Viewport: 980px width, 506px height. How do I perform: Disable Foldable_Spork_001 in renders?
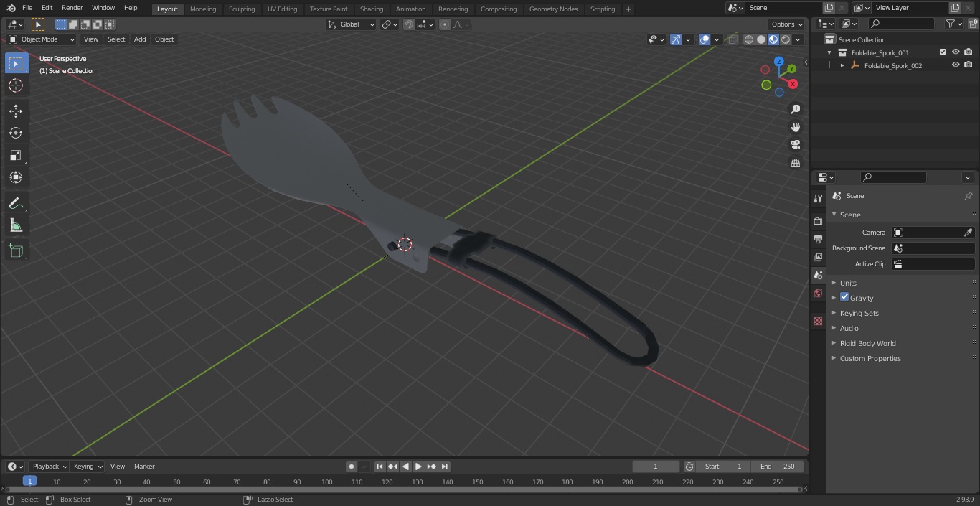pyautogui.click(x=969, y=52)
